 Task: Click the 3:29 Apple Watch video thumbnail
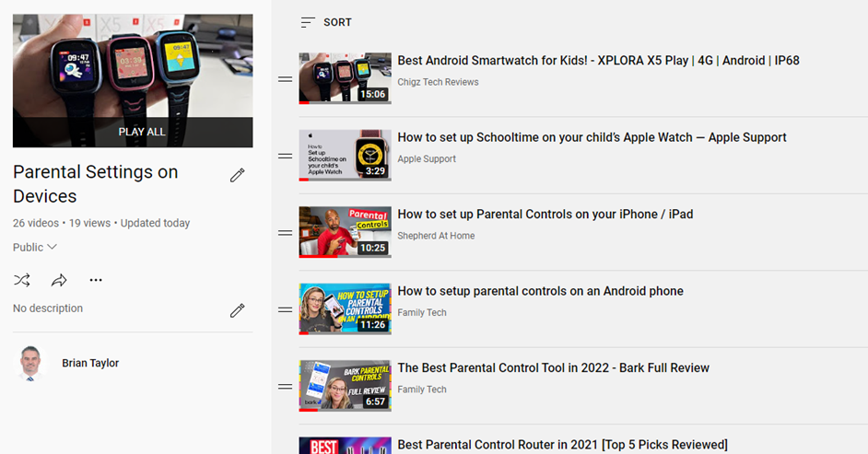coord(345,155)
